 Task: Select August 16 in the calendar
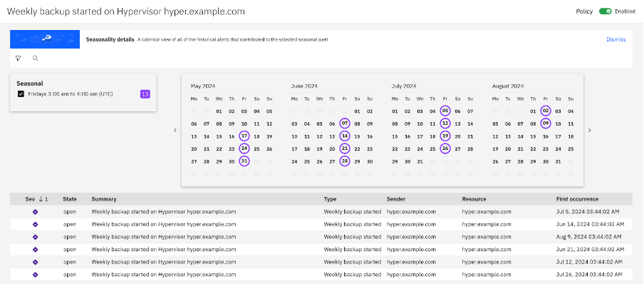(546, 136)
